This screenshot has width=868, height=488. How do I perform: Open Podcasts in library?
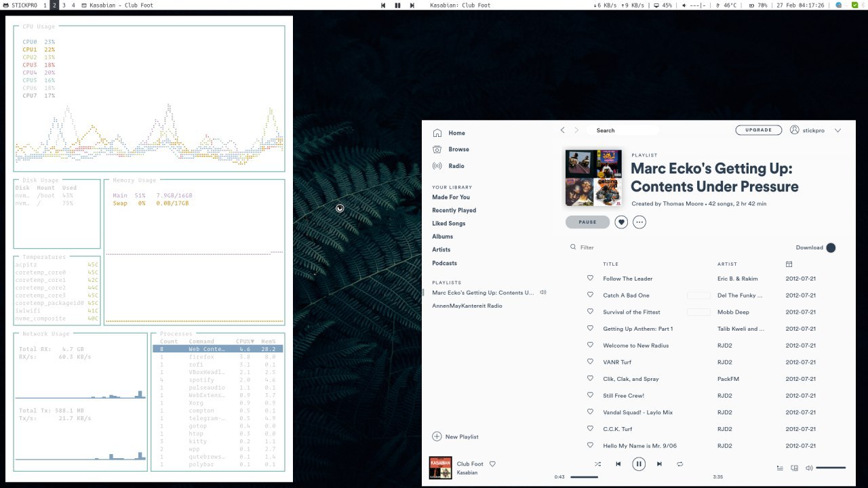coord(445,263)
